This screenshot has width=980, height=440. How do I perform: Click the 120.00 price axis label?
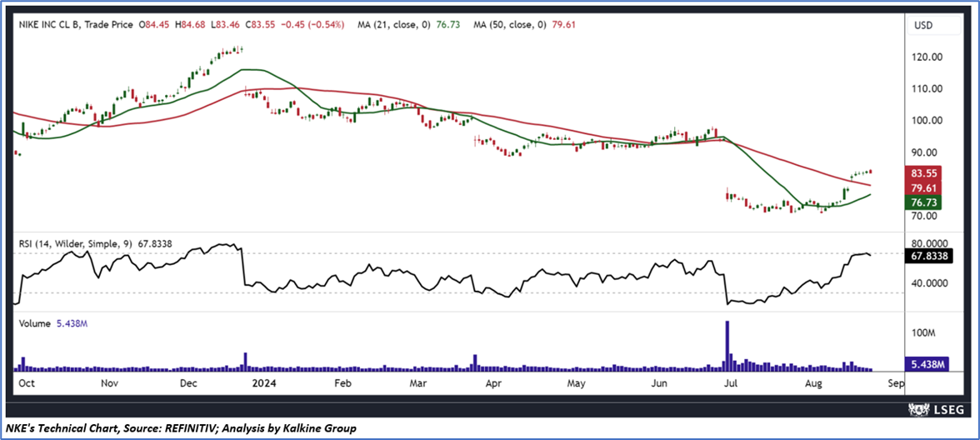[927, 57]
